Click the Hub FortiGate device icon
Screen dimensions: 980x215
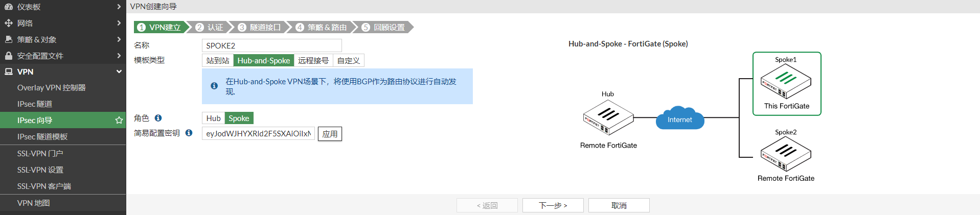click(608, 117)
